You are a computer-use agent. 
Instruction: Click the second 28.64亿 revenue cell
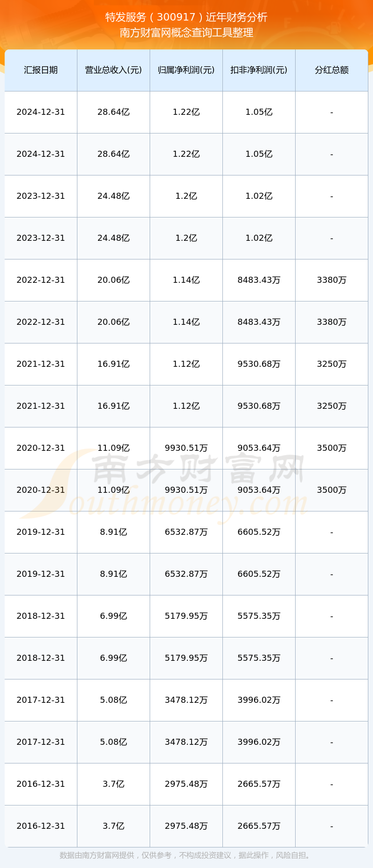(113, 154)
